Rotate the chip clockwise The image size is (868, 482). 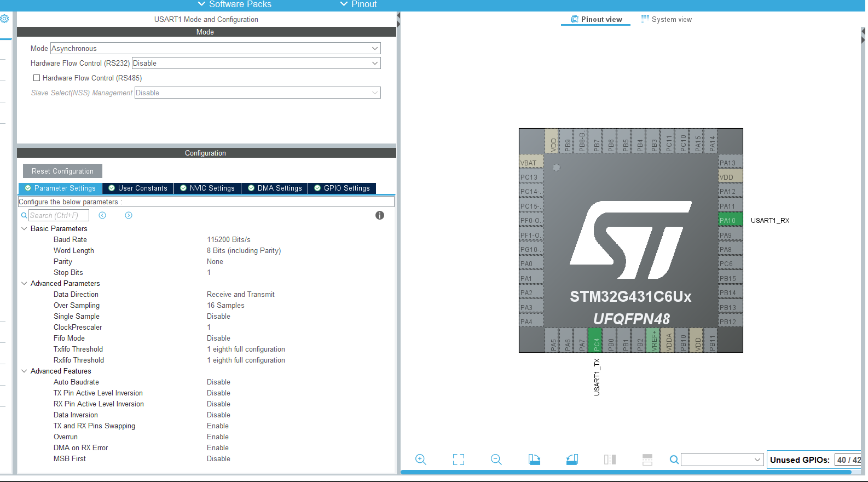534,460
